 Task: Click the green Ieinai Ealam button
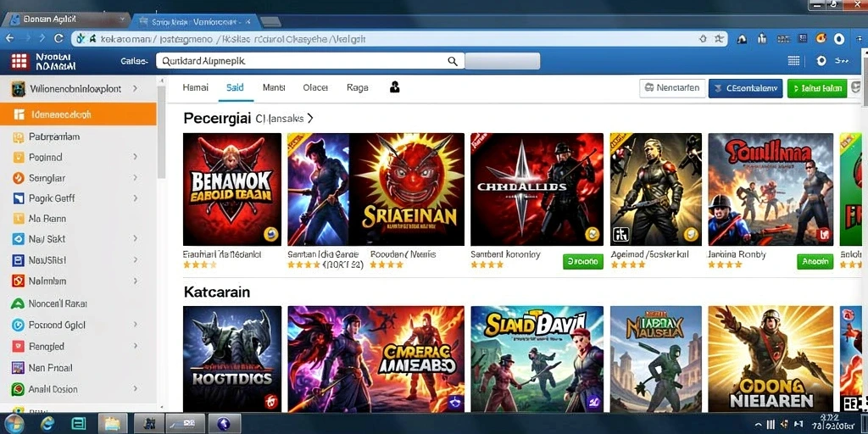click(817, 88)
